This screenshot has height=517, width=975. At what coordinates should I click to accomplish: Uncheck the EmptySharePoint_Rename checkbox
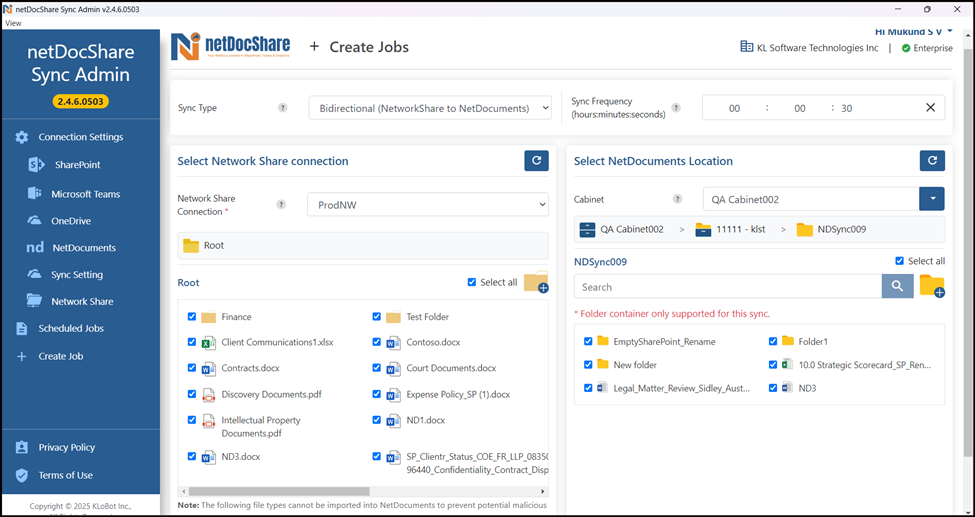tap(588, 342)
